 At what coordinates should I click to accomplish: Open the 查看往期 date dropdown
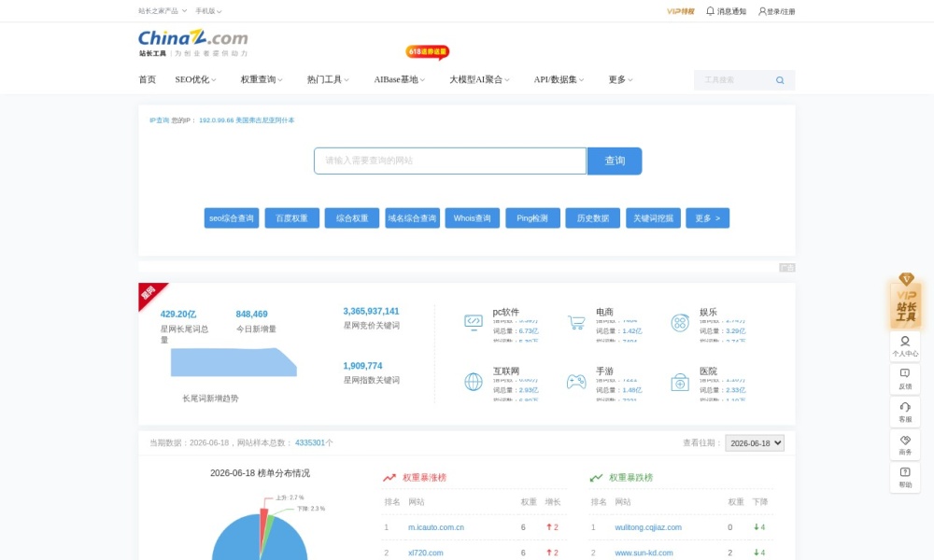(x=754, y=443)
